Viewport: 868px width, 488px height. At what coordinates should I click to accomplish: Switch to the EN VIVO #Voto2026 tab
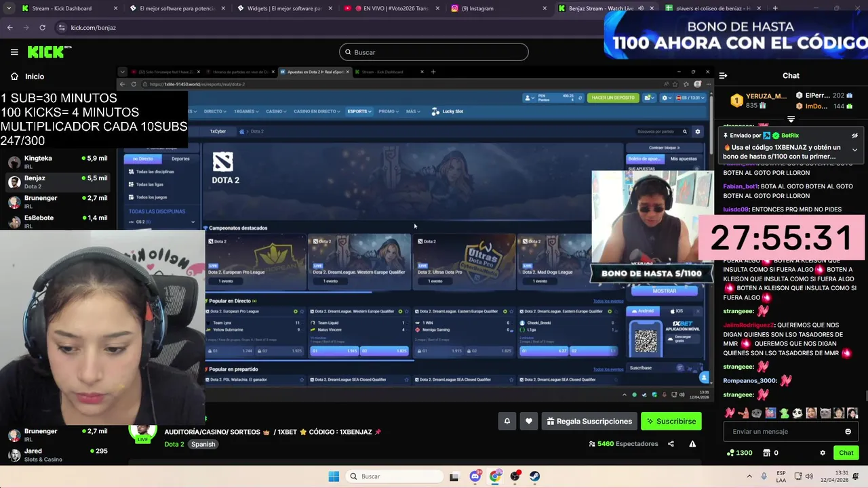pyautogui.click(x=390, y=8)
